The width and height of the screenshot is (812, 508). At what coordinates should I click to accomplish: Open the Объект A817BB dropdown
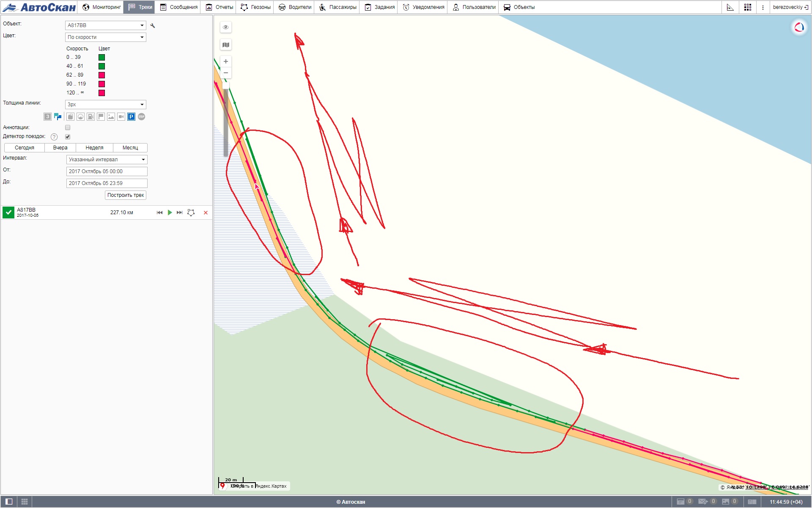(x=106, y=25)
